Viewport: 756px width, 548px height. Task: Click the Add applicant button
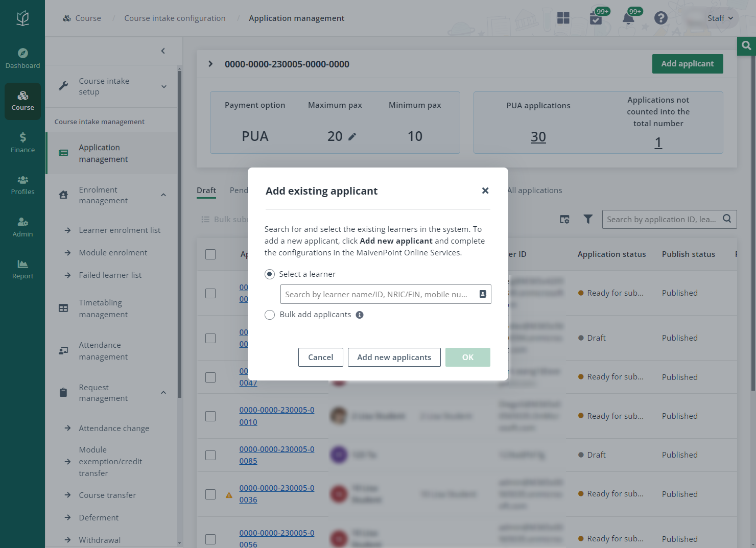687,64
